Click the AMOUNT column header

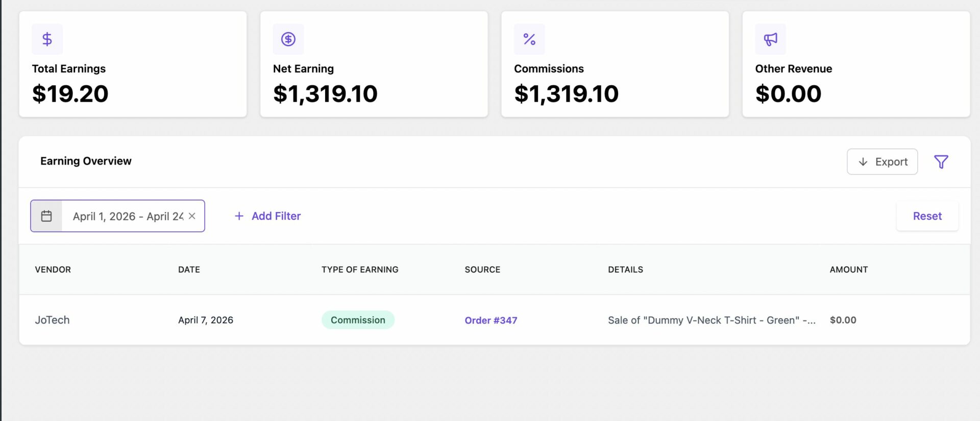point(848,269)
